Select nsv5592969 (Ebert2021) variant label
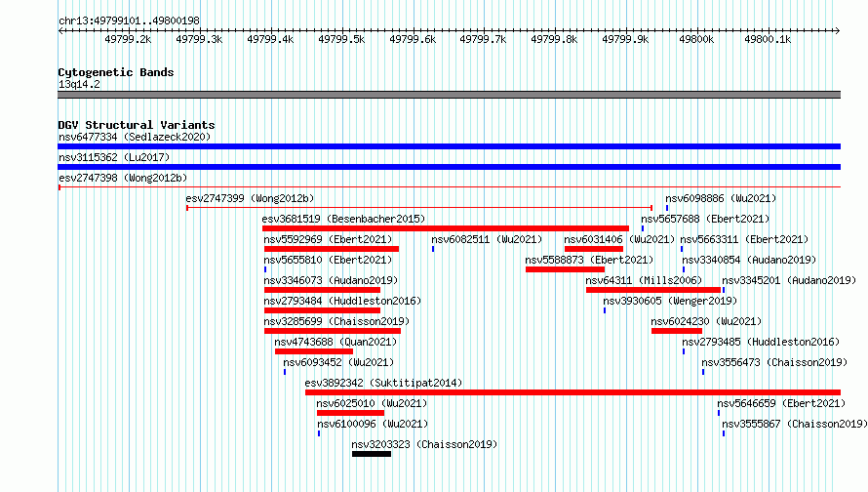This screenshot has width=868, height=492. 328,239
